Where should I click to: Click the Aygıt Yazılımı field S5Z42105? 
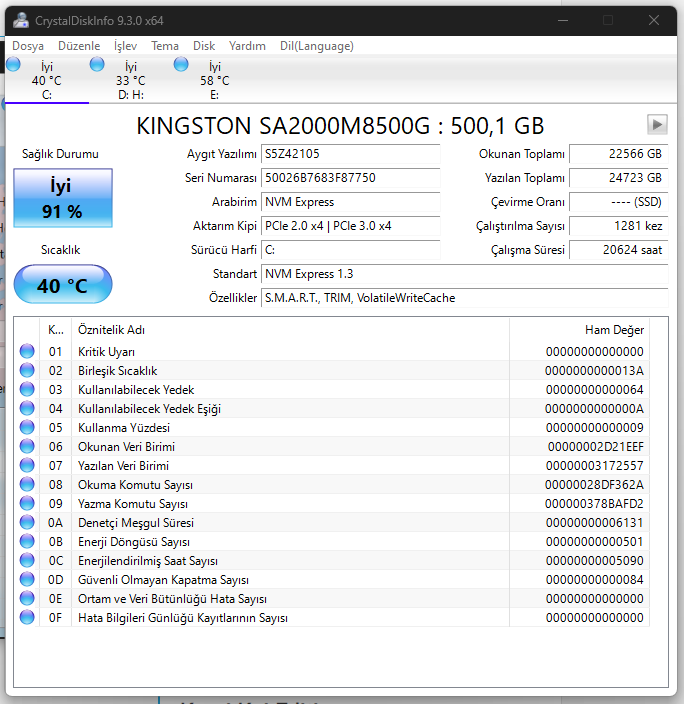350,154
